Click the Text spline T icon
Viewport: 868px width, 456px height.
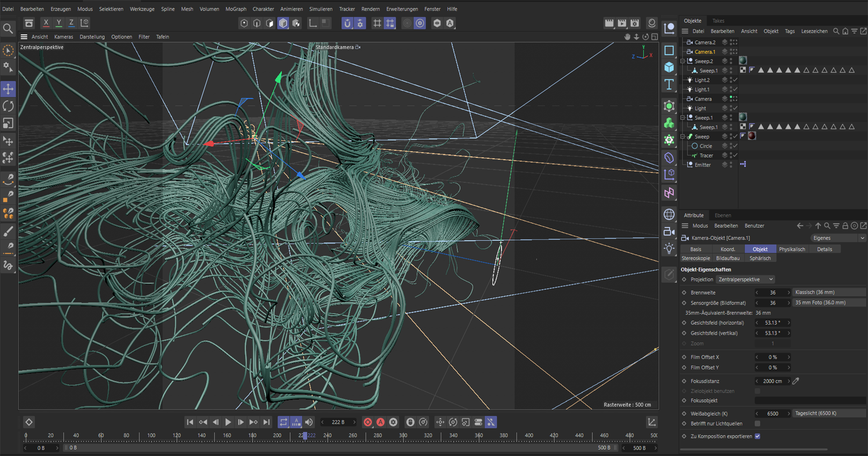pyautogui.click(x=669, y=85)
